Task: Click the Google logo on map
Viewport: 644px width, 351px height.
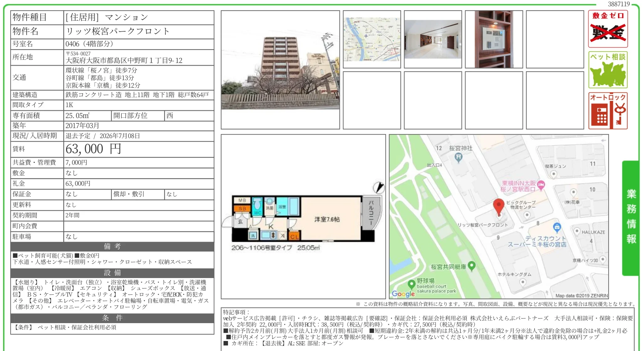Action: point(403,294)
